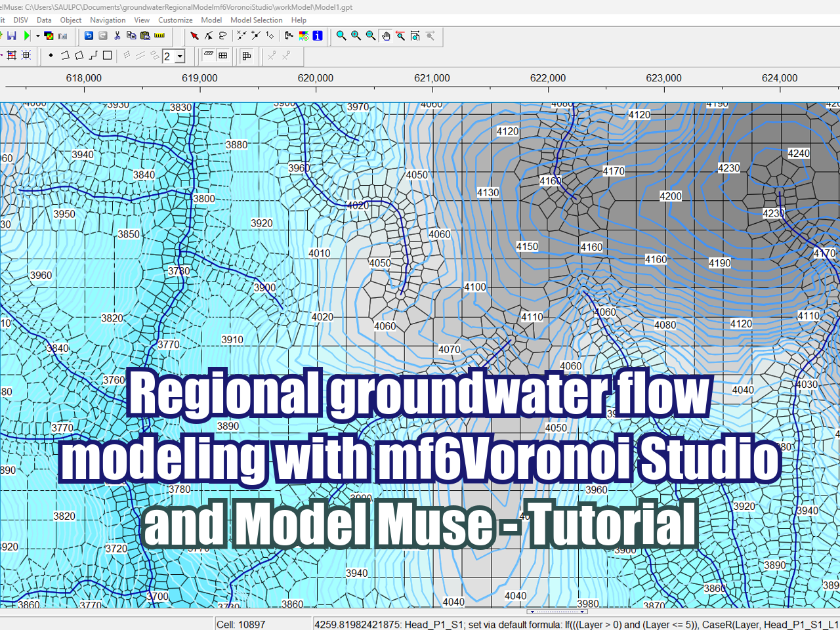Viewport: 840px width, 630px height.
Task: Choose the red arrow Select Objects tool
Action: click(194, 35)
